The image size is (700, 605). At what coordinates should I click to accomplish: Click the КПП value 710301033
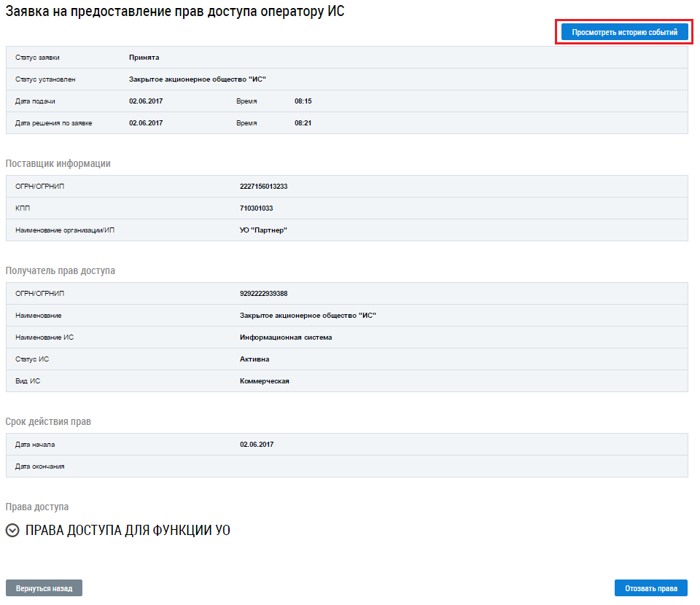[x=256, y=208]
